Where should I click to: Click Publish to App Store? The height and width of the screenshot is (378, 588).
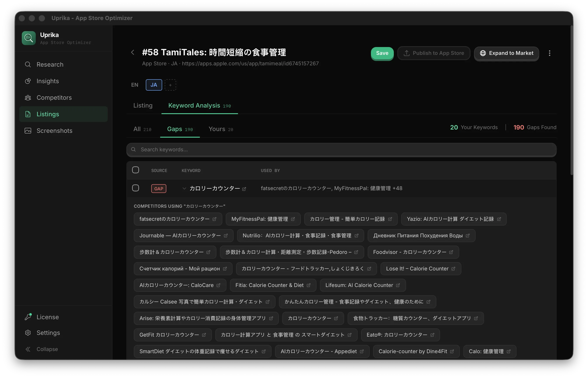pos(434,53)
